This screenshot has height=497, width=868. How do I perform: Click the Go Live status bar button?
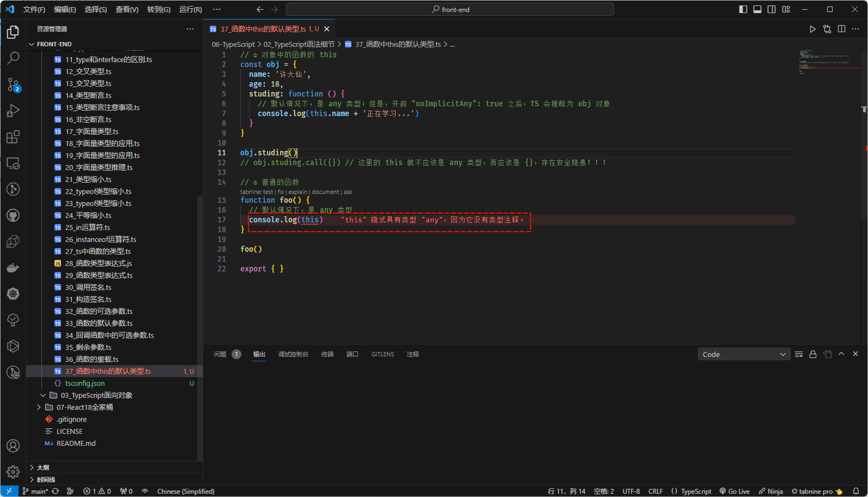click(x=735, y=491)
